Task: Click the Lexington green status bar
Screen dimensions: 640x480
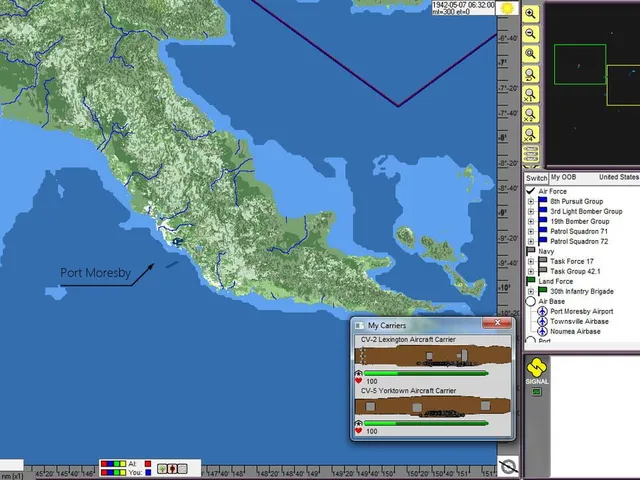Action: 426,373
